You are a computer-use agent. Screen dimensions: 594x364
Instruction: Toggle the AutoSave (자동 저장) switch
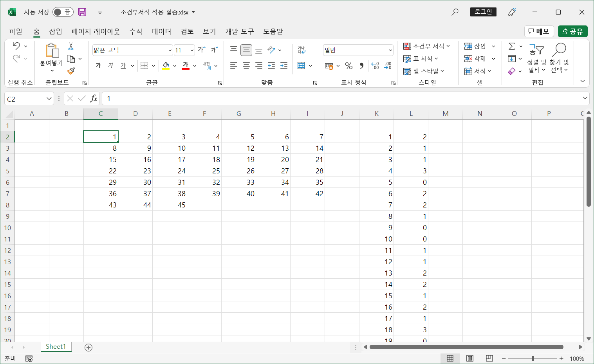63,12
